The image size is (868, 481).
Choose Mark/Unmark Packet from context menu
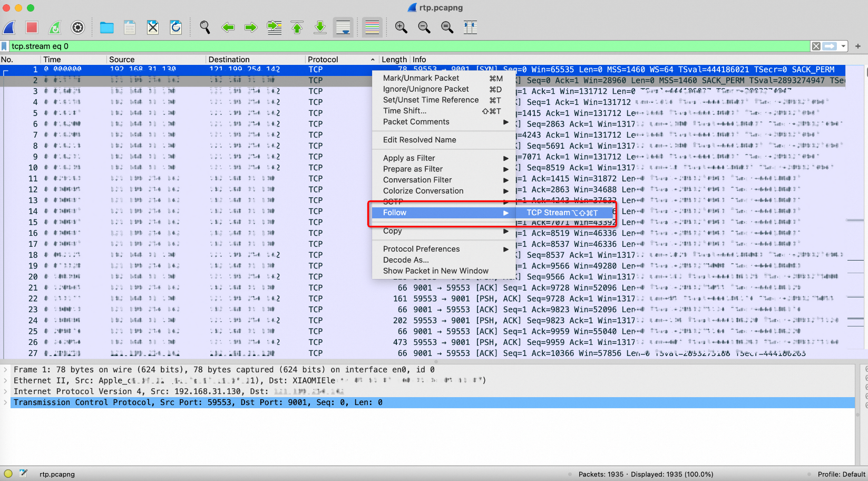(443, 78)
